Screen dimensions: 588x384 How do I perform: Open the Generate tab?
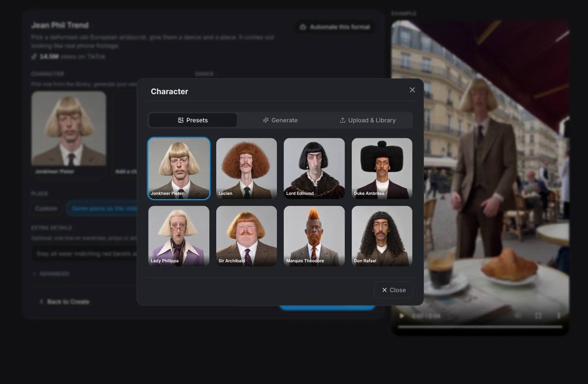[280, 120]
